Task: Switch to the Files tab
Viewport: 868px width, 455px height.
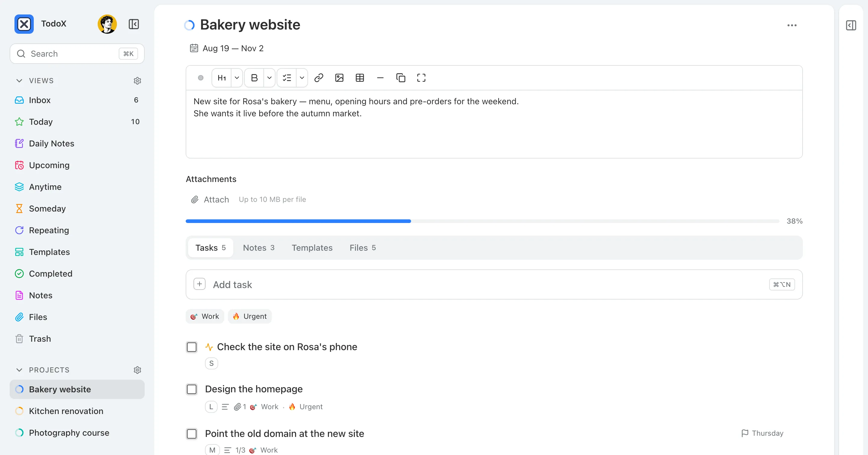Action: (363, 248)
